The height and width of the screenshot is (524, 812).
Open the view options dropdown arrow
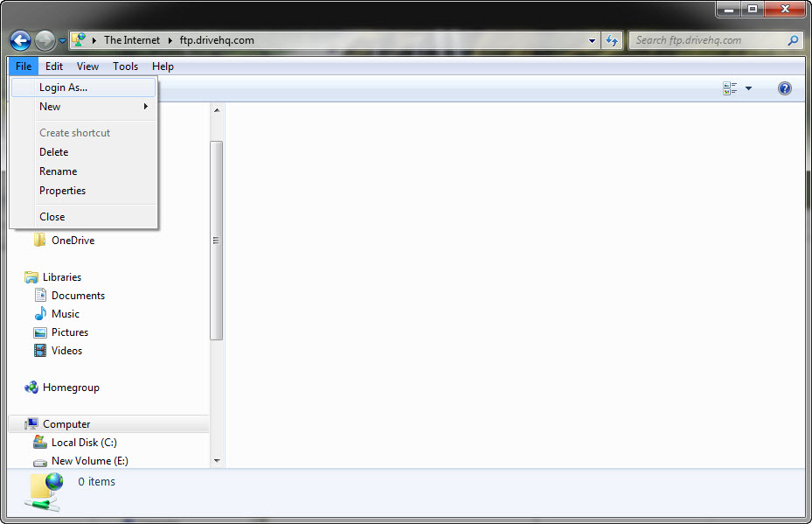tap(749, 88)
